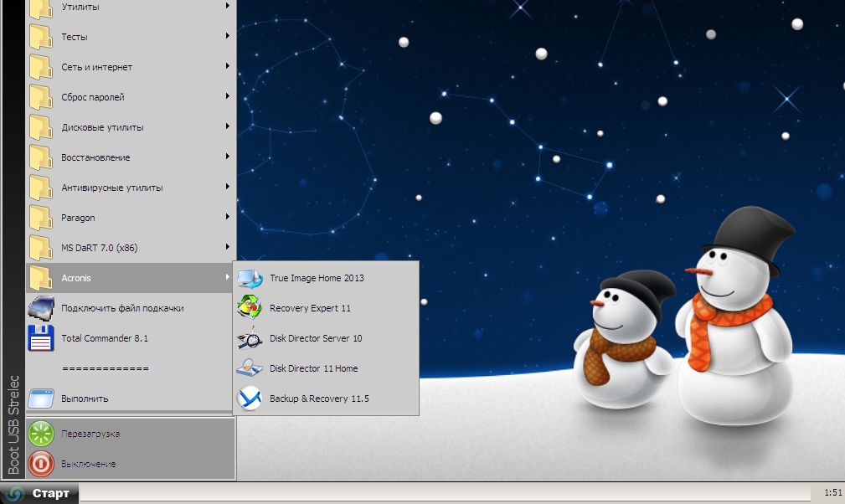Open Backup & Recovery 11.5 icon
The height and width of the screenshot is (504, 845).
click(x=250, y=399)
